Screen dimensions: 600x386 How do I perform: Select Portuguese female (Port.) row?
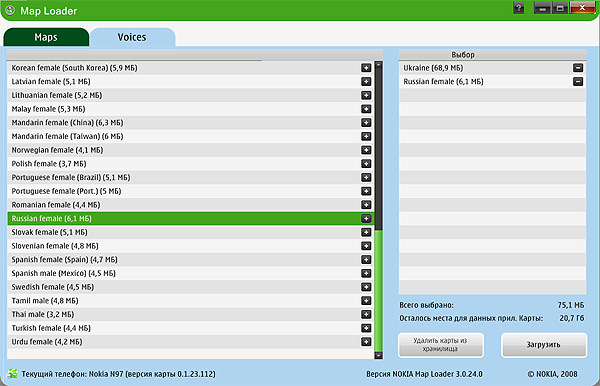190,191
